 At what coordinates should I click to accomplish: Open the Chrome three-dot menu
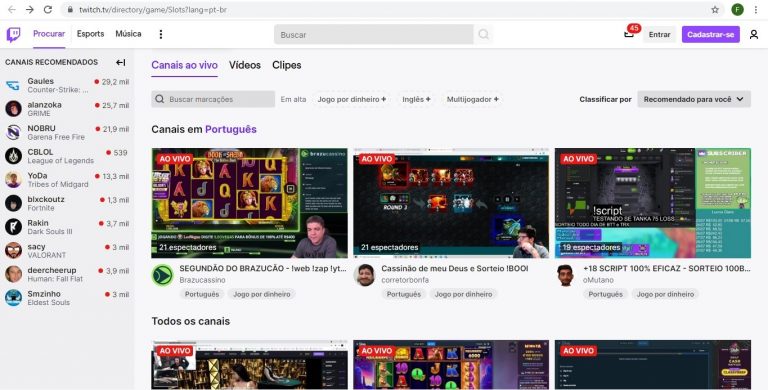pos(756,9)
